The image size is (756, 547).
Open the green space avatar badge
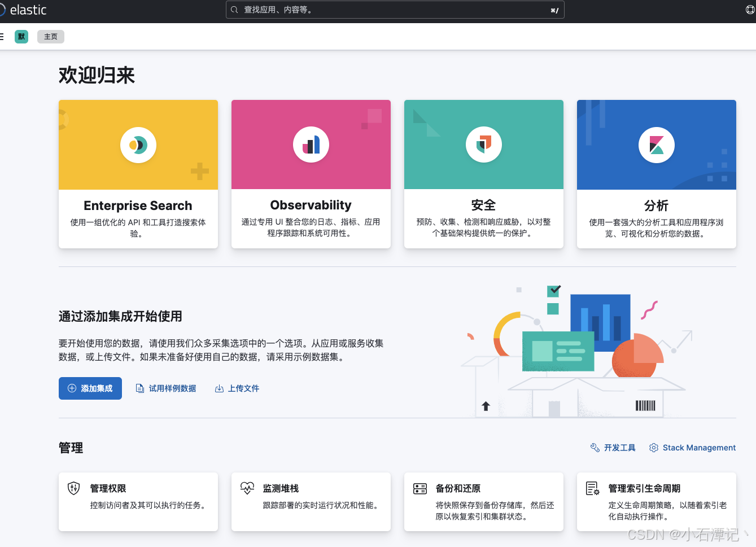(21, 37)
